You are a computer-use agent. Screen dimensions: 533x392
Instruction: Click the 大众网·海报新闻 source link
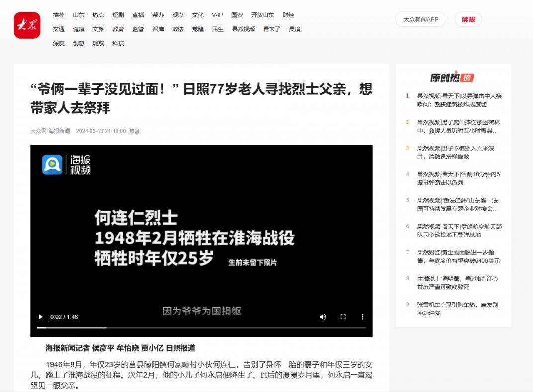click(50, 131)
